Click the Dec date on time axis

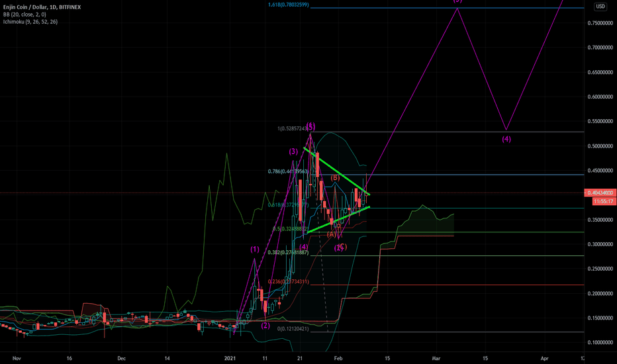(121, 358)
